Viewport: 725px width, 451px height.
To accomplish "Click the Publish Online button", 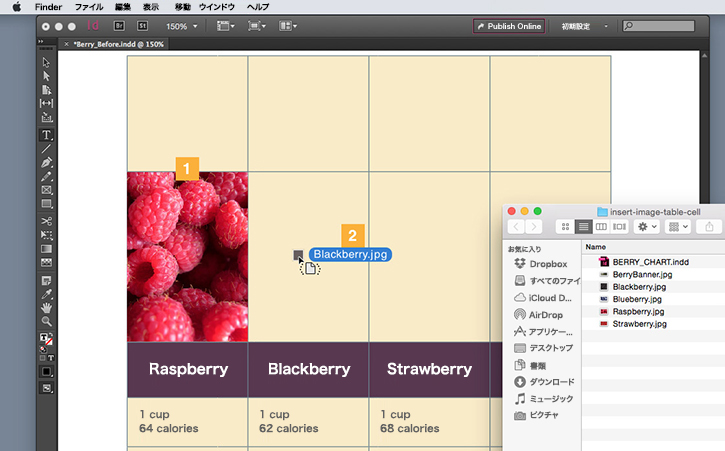I will 509,26.
